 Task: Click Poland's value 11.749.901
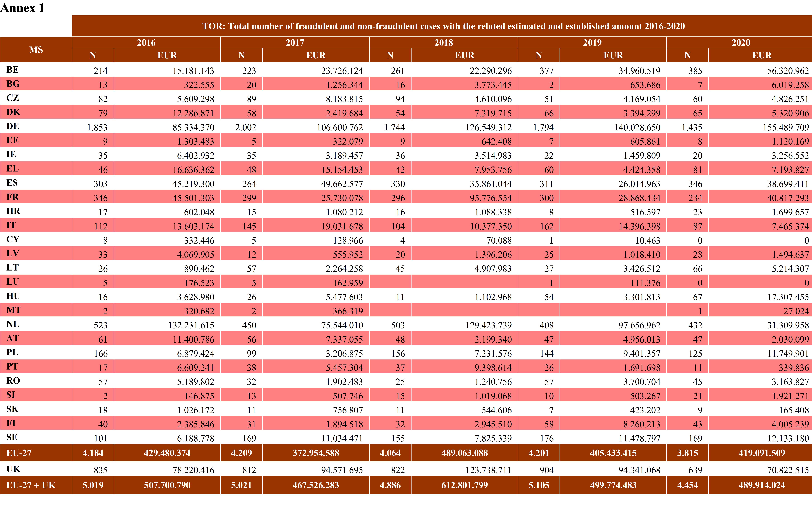point(788,354)
